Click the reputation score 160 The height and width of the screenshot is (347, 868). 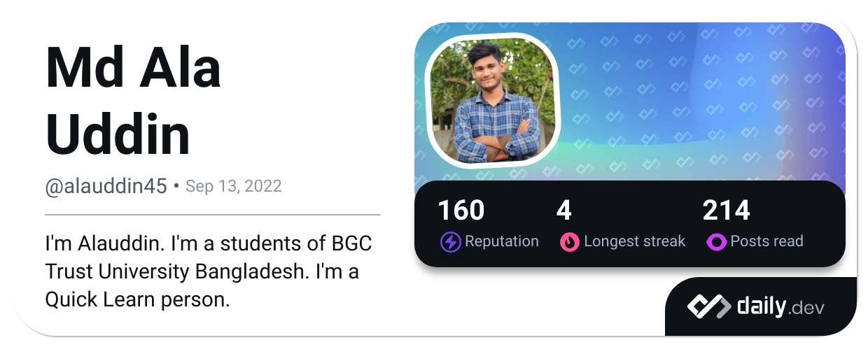461,210
